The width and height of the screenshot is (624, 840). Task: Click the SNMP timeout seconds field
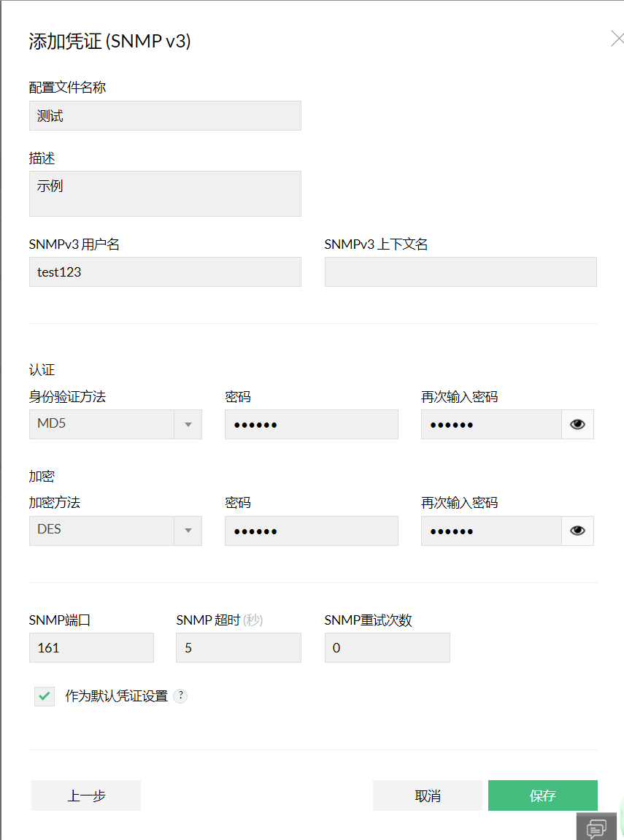click(x=239, y=647)
